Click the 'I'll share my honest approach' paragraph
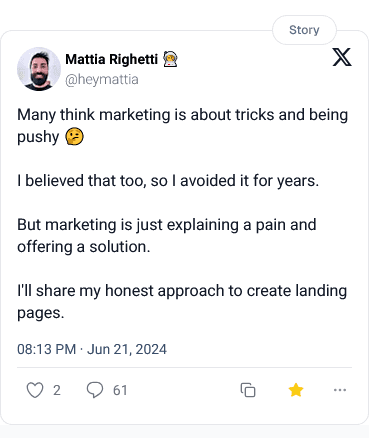This screenshot has height=438, width=369. click(182, 302)
